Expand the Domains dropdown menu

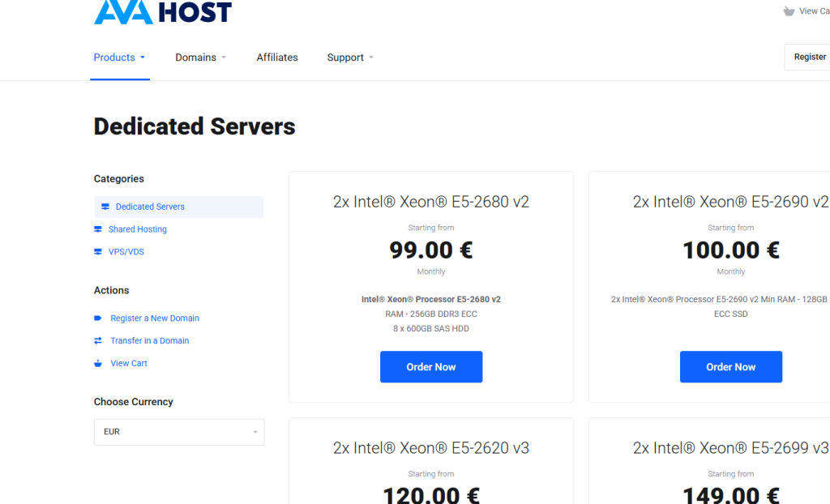tap(201, 58)
